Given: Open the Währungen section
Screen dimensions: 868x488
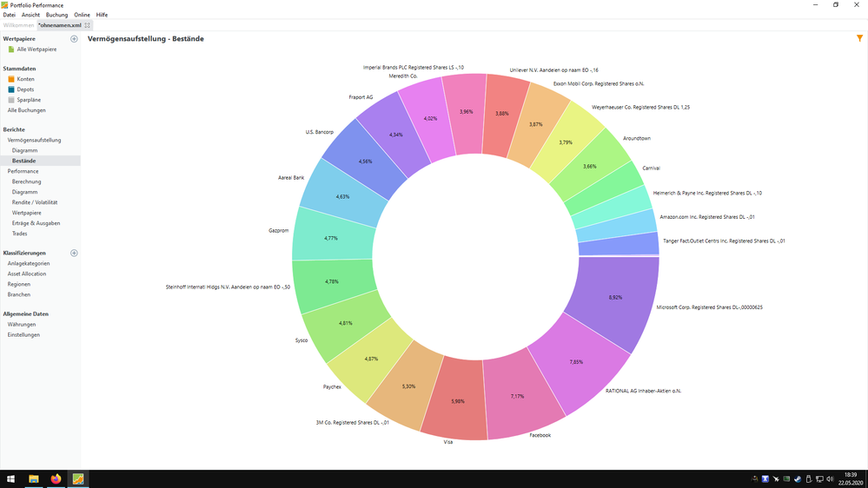Looking at the screenshot, I should [x=23, y=324].
